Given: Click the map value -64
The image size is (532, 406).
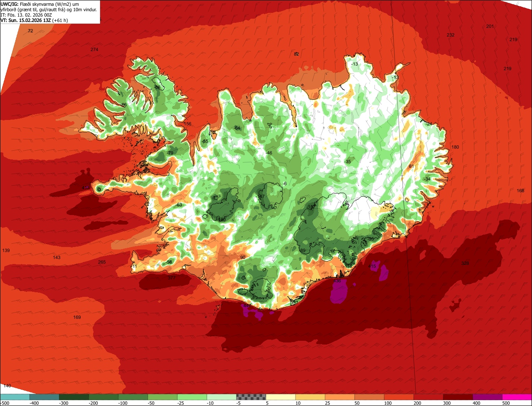Looking at the screenshot, I should coord(237,128).
